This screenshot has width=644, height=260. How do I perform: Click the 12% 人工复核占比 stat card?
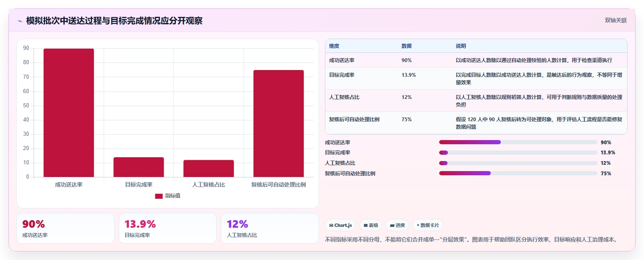click(270, 228)
